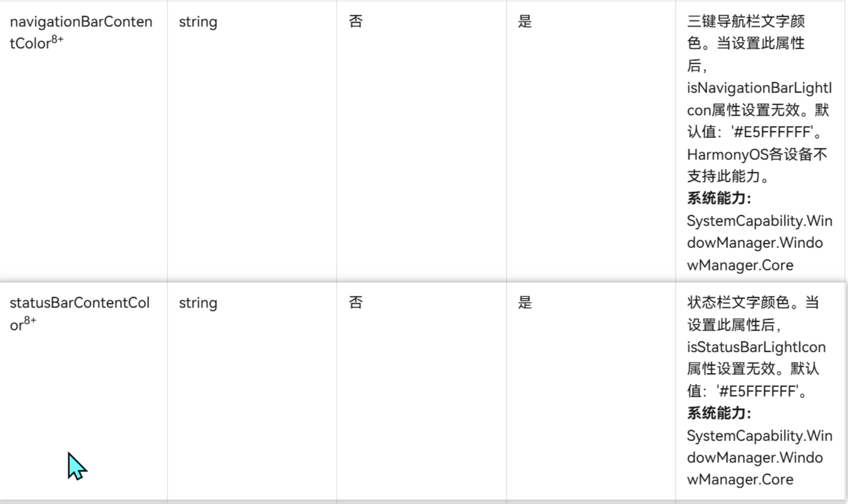The width and height of the screenshot is (848, 504).
Task: Click "是" in the statusBarContentColor row
Action: pos(525,303)
